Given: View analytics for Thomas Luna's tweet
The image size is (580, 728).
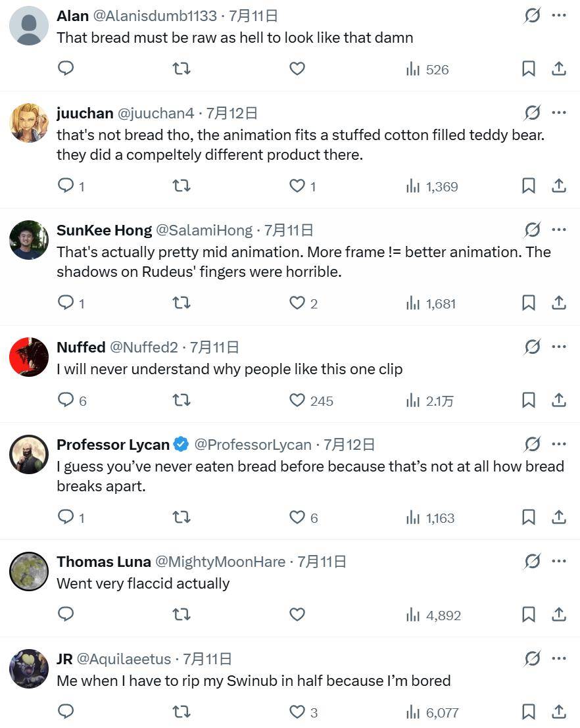Looking at the screenshot, I should click(x=434, y=615).
